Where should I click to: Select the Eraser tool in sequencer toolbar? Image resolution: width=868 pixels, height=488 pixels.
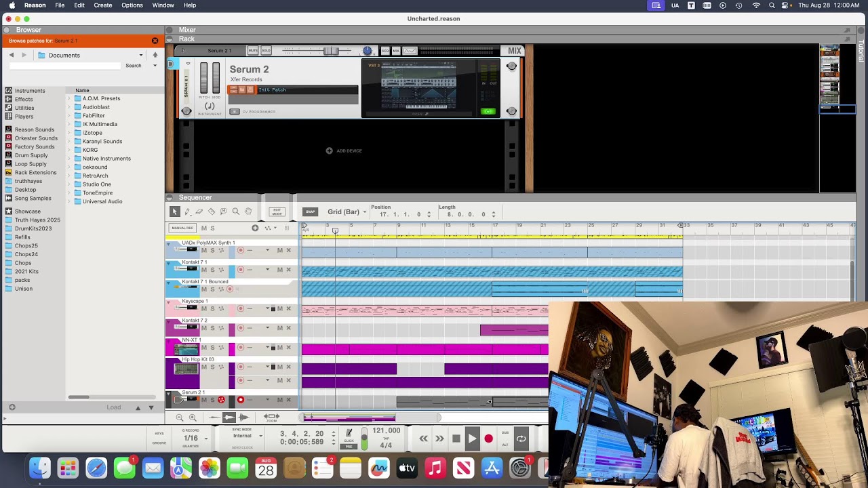click(199, 211)
